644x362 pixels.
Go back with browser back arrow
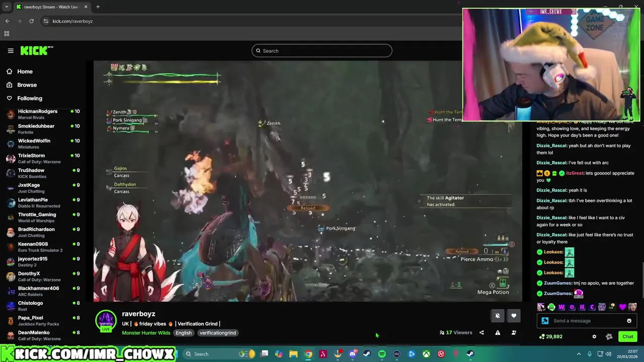click(x=7, y=21)
